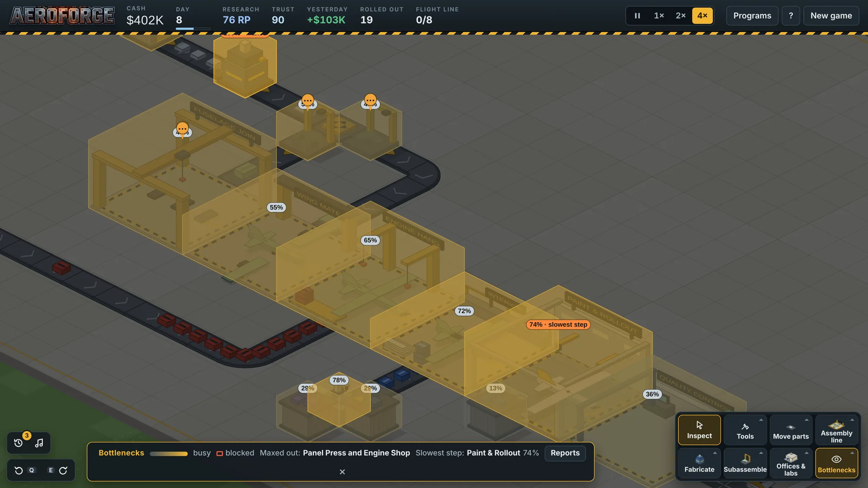This screenshot has width=868, height=488.
Task: Select the 55% station badge
Action: (276, 207)
